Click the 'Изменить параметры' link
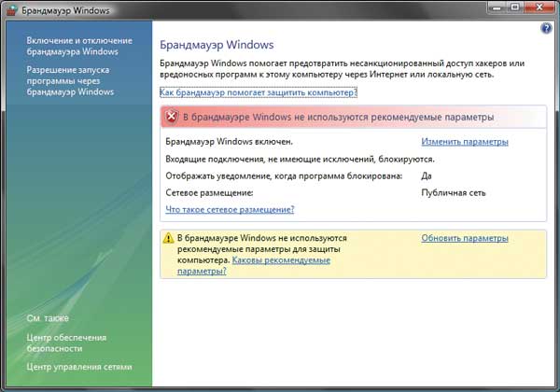Screen dimensions: 560x392 click(464, 142)
